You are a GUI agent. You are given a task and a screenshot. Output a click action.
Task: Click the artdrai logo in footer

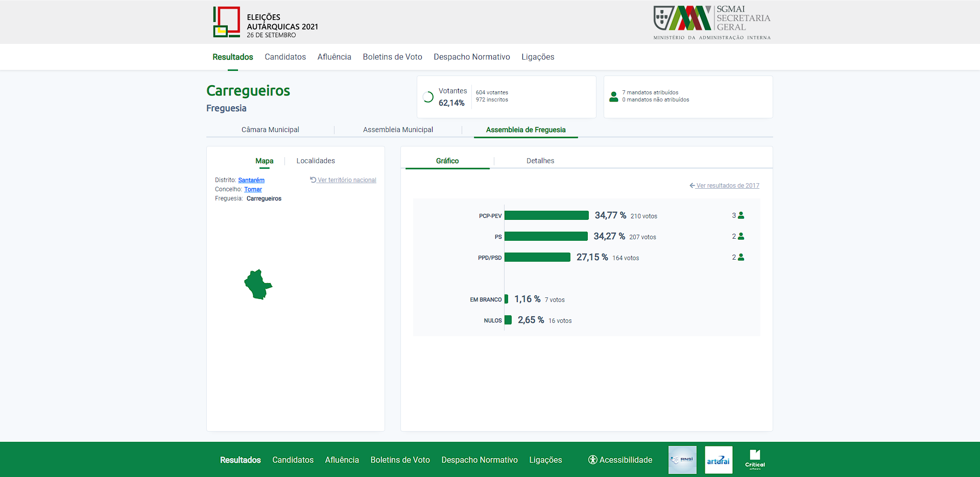[718, 460]
